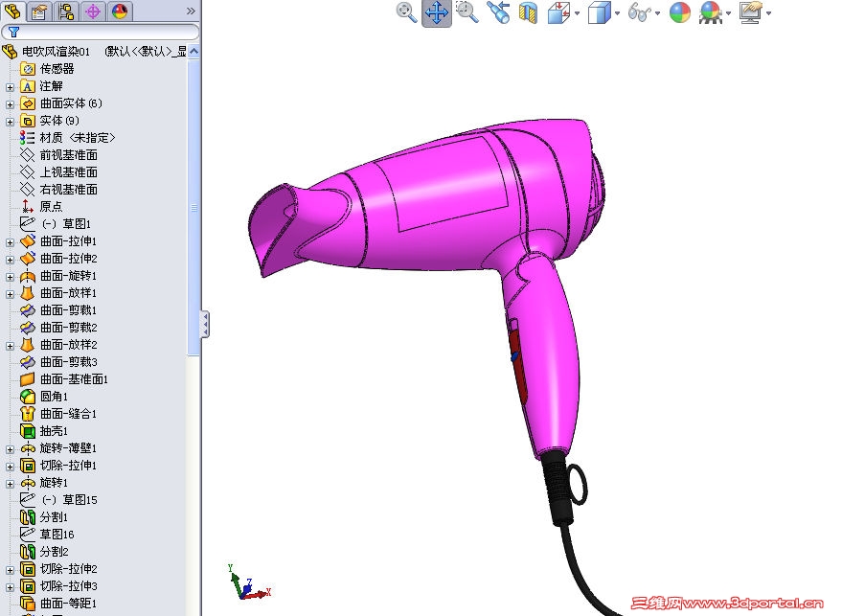
Task: Click the Edit Appearance color ball
Action: pyautogui.click(x=680, y=12)
